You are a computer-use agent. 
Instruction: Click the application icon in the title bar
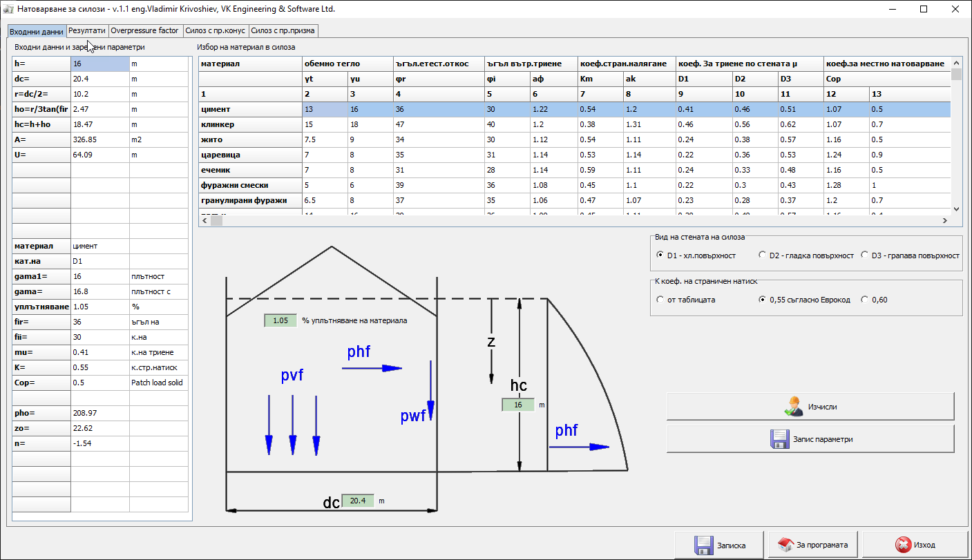click(x=9, y=10)
